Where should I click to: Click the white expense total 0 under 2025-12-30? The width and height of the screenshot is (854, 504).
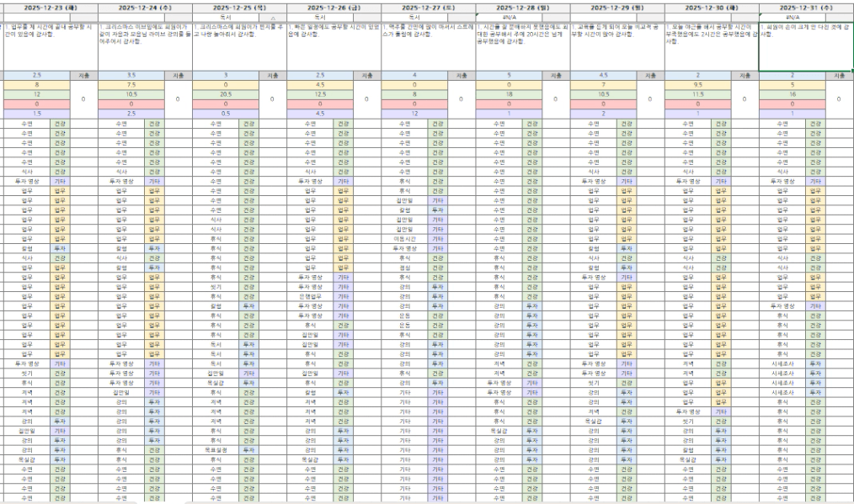coord(745,99)
